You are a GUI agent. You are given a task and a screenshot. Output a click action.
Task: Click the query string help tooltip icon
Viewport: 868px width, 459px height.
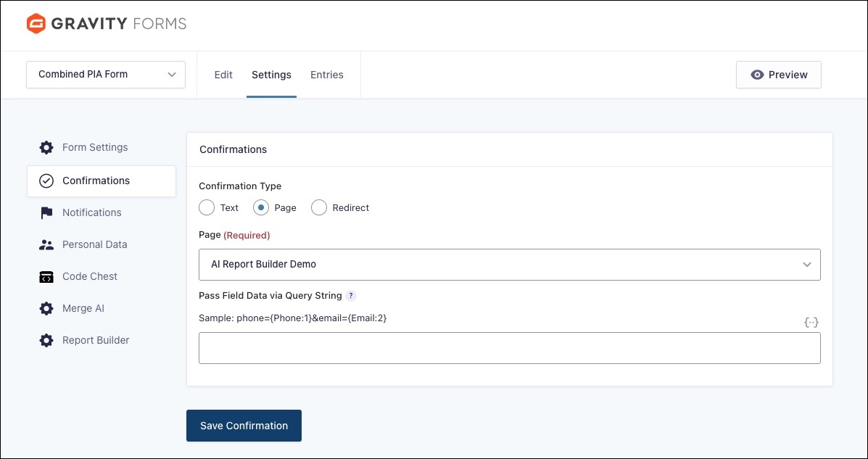coord(351,296)
